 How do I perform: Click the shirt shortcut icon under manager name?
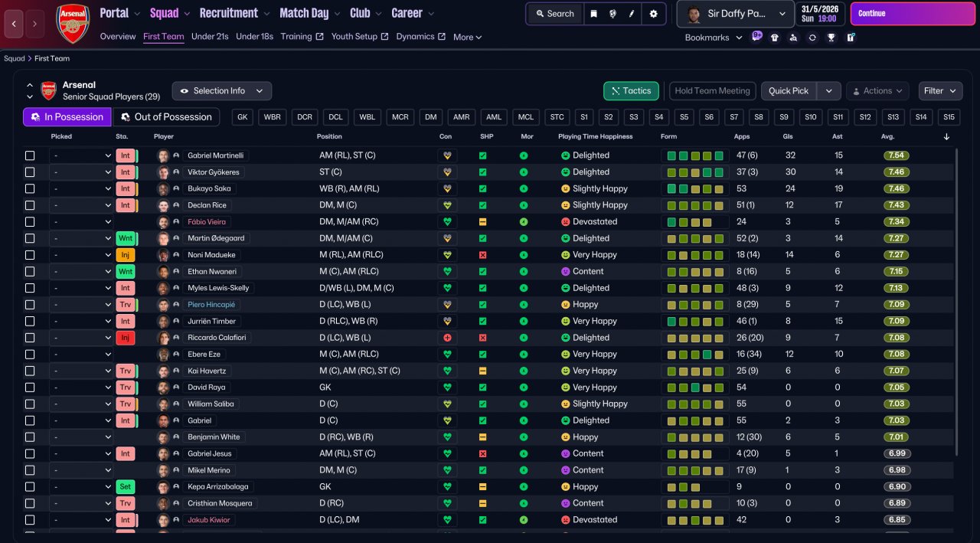tap(775, 38)
